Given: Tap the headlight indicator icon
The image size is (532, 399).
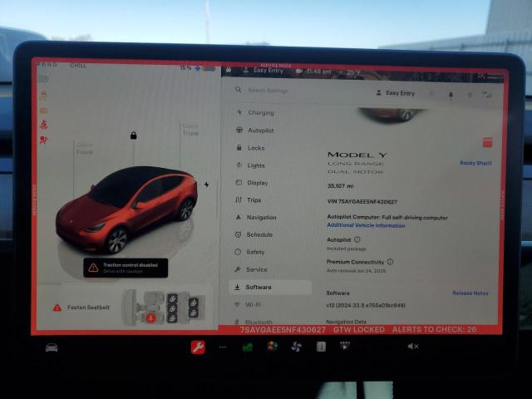Looking at the screenshot, I should pyautogui.click(x=44, y=79).
